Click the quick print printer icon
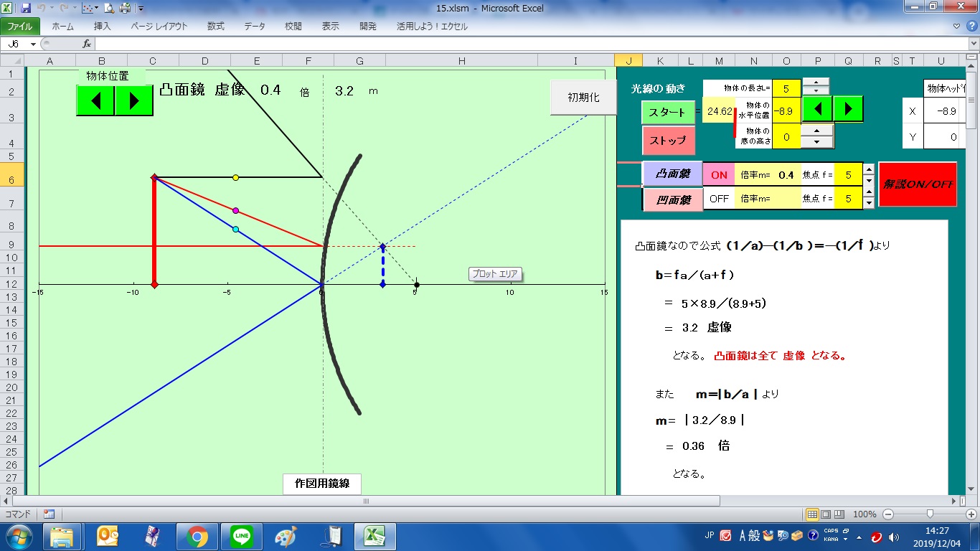 tap(125, 9)
